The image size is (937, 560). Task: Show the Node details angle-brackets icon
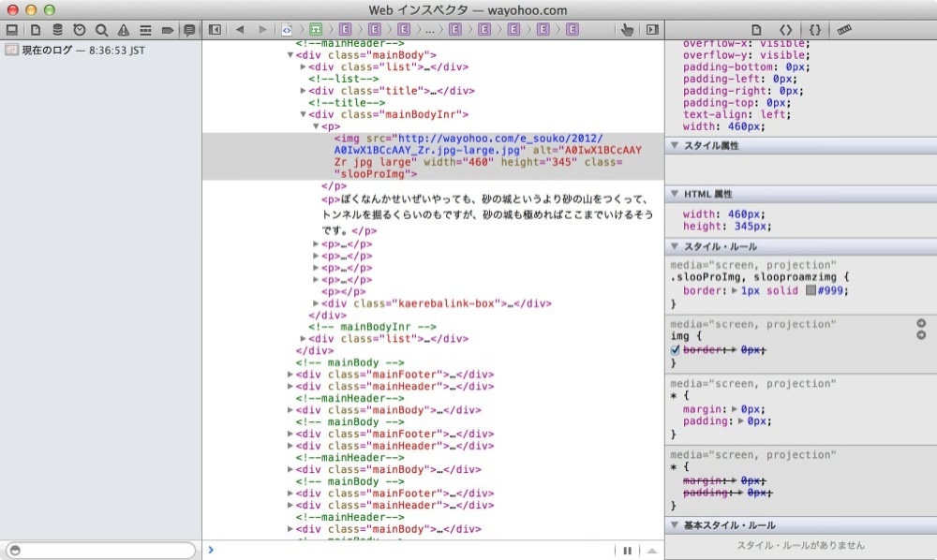coord(786,29)
